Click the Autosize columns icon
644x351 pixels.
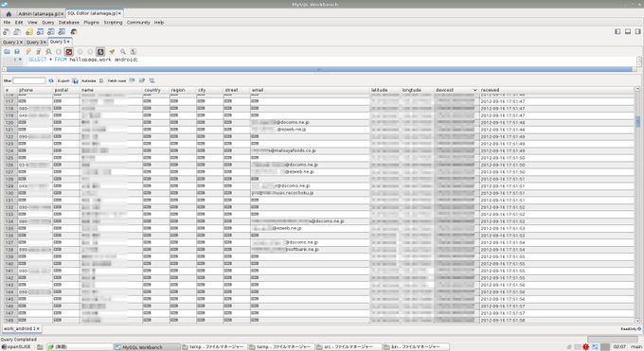point(101,80)
